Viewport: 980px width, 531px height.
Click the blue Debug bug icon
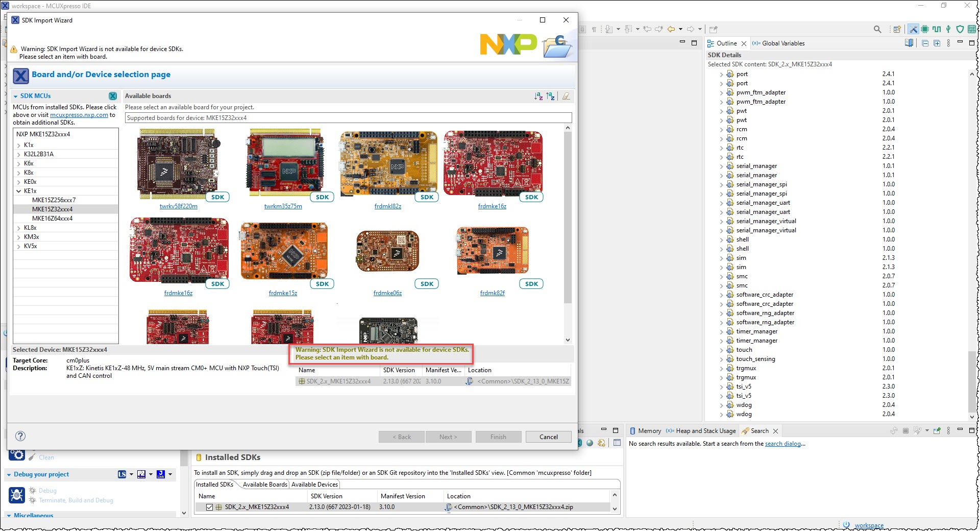tap(17, 495)
